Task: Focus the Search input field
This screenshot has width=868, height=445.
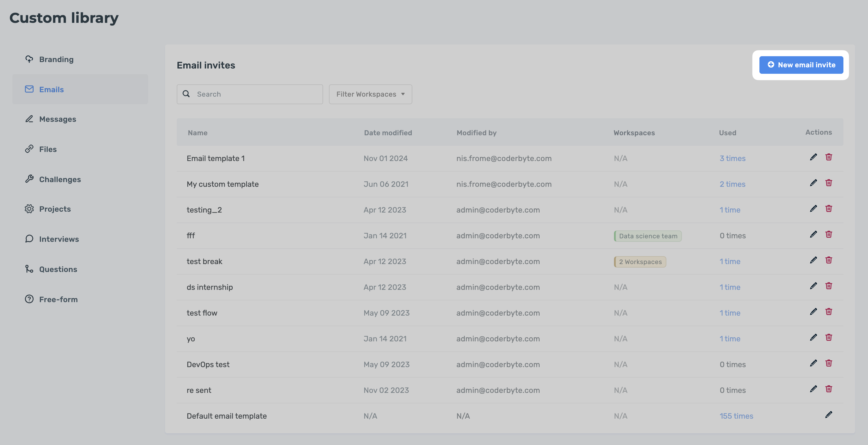Action: [x=250, y=94]
